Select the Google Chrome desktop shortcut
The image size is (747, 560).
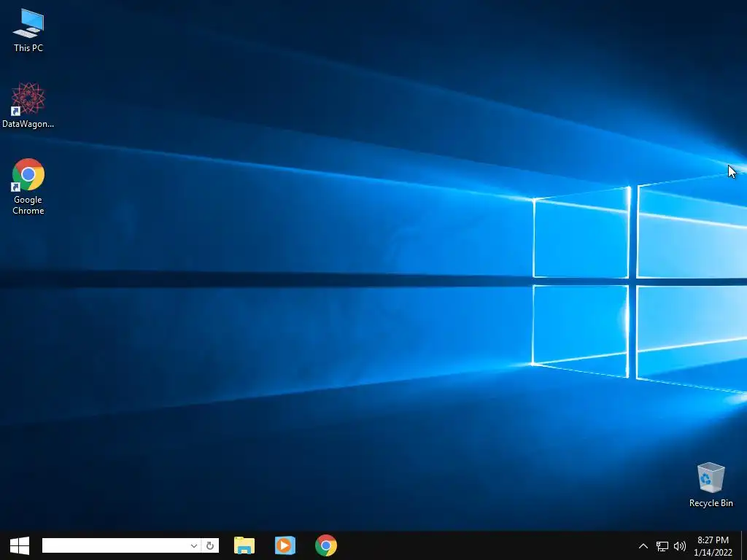pyautogui.click(x=28, y=187)
